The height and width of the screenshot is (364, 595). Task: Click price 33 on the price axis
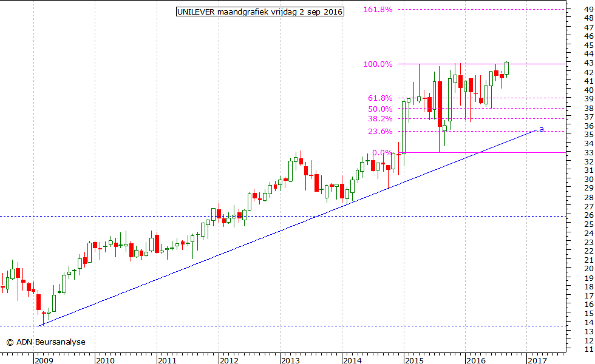589,152
